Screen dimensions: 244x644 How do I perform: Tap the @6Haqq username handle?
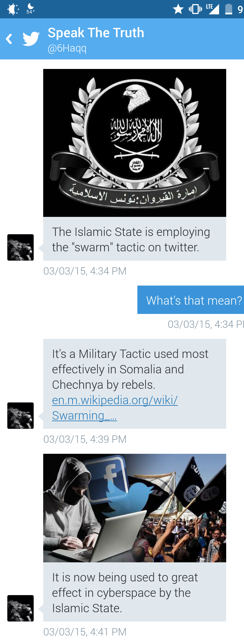67,48
